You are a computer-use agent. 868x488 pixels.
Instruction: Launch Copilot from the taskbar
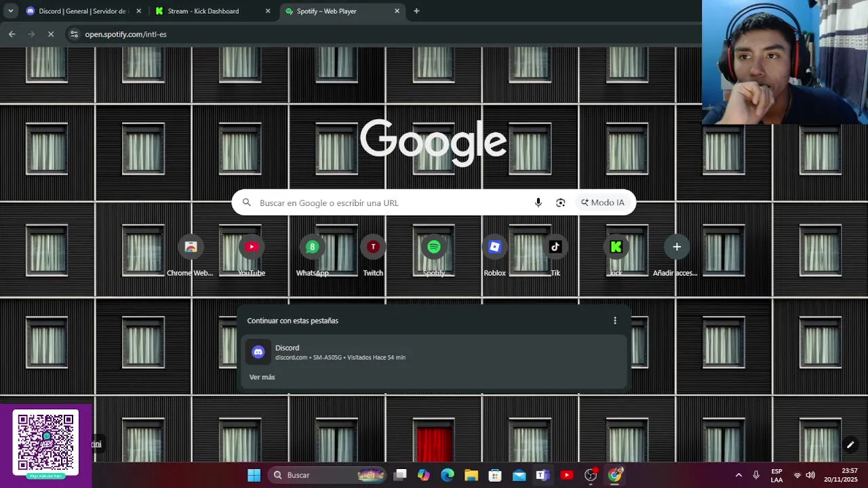[424, 475]
